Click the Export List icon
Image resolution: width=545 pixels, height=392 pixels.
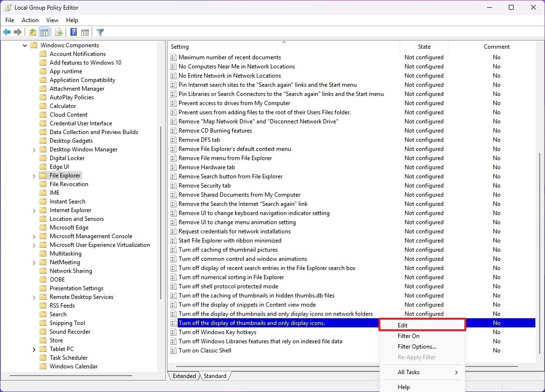coord(58,32)
